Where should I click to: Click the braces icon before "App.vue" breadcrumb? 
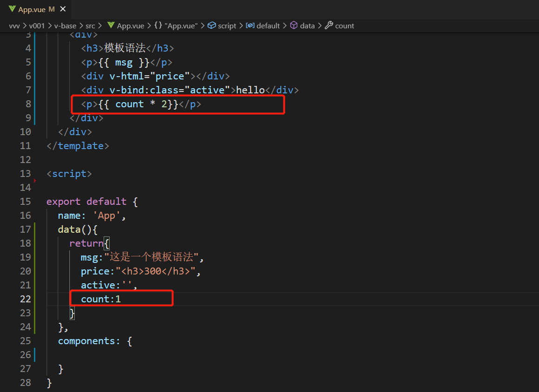[158, 26]
